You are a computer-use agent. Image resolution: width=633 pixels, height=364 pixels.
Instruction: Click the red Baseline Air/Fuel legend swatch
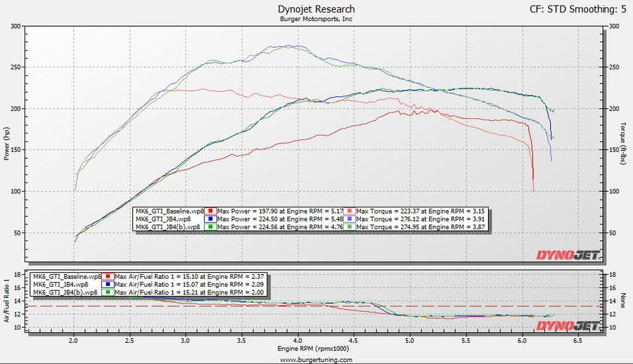[x=108, y=277]
